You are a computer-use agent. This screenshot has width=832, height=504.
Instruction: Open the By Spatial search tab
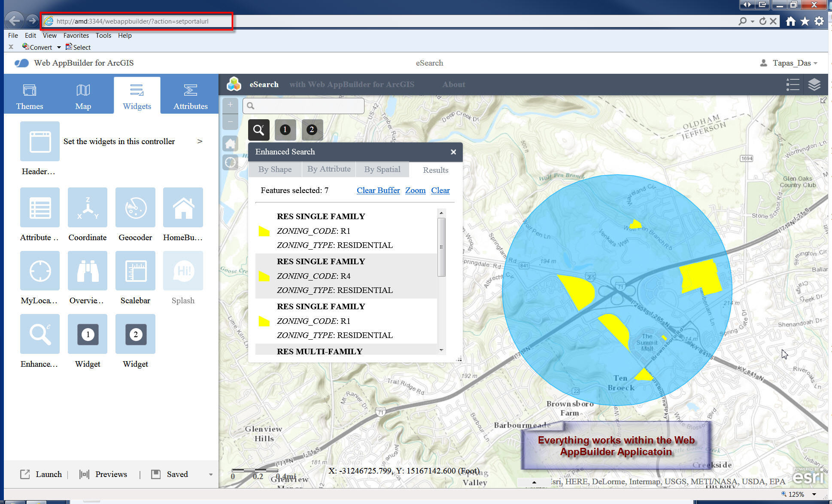pos(382,169)
